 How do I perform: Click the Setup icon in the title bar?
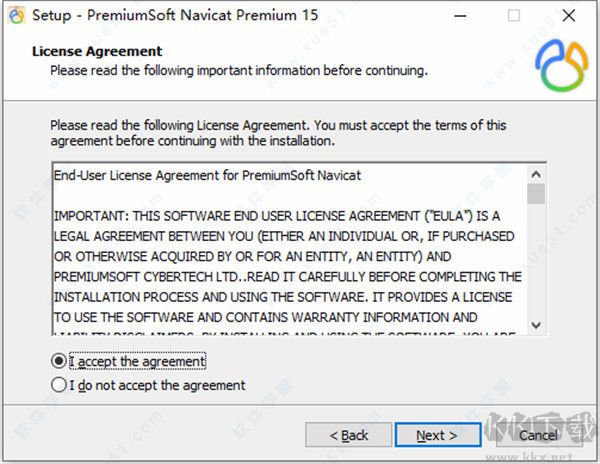pos(15,16)
